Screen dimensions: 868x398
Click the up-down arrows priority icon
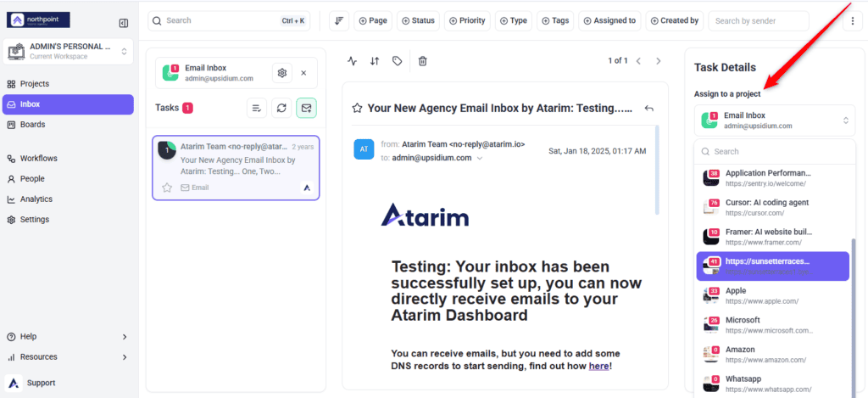[x=375, y=61]
